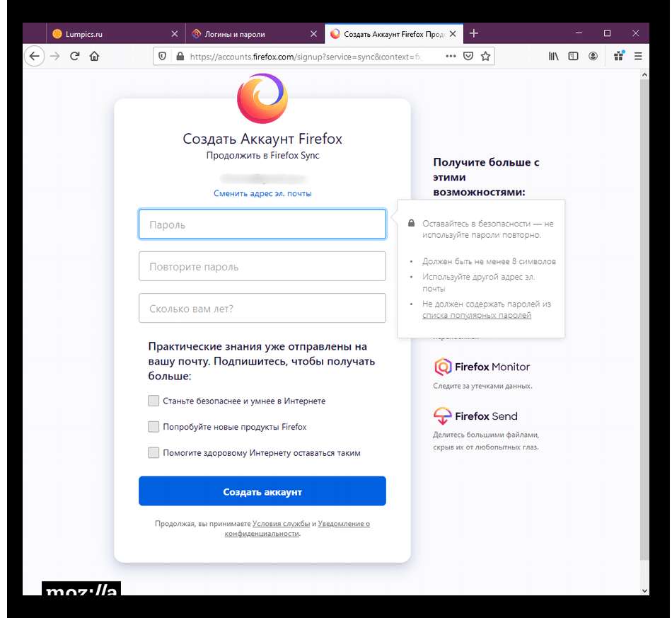Click the Сколько вам лет? field
Viewport: 672px width, 618px height.
pyautogui.click(x=262, y=309)
